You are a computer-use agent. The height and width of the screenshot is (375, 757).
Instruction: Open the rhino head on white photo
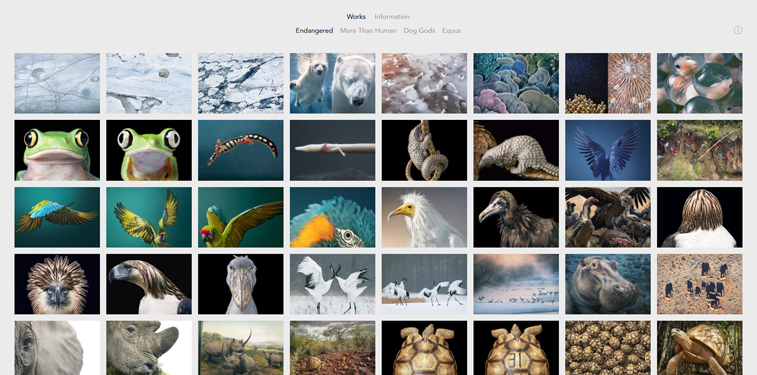149,348
